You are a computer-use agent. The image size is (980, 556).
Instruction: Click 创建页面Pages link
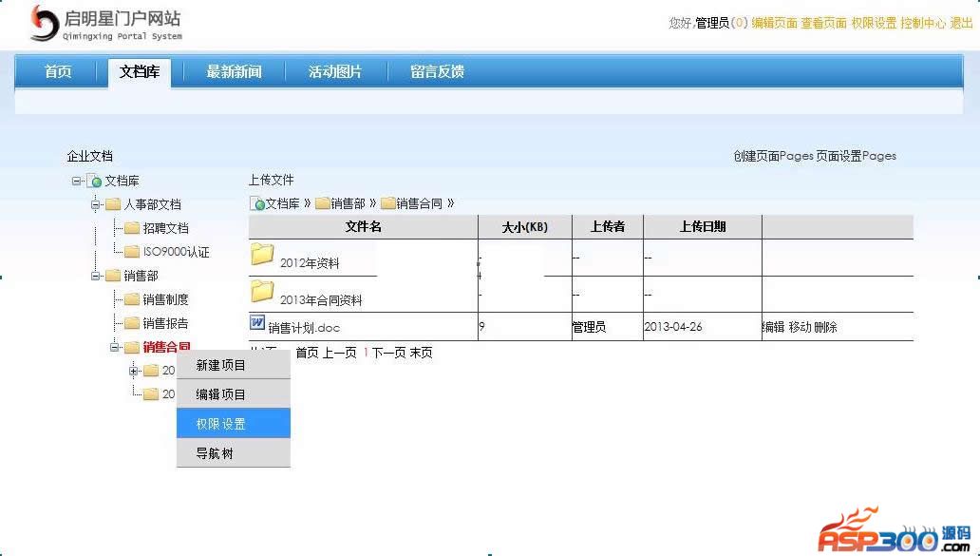point(773,157)
